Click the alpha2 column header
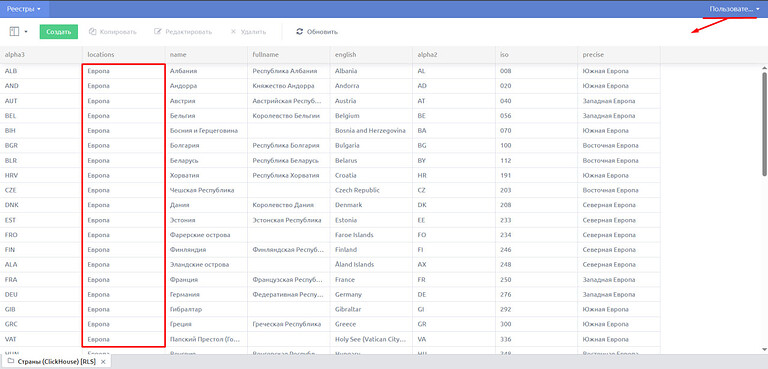 pyautogui.click(x=454, y=55)
